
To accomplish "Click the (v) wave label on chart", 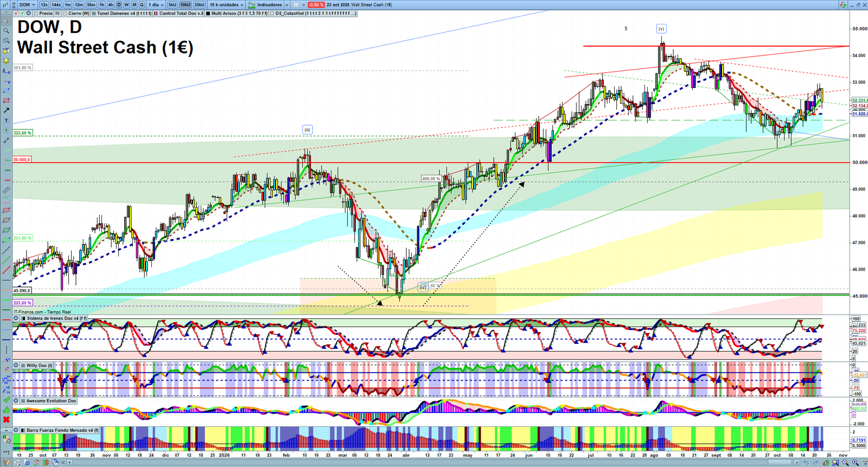I will [661, 29].
